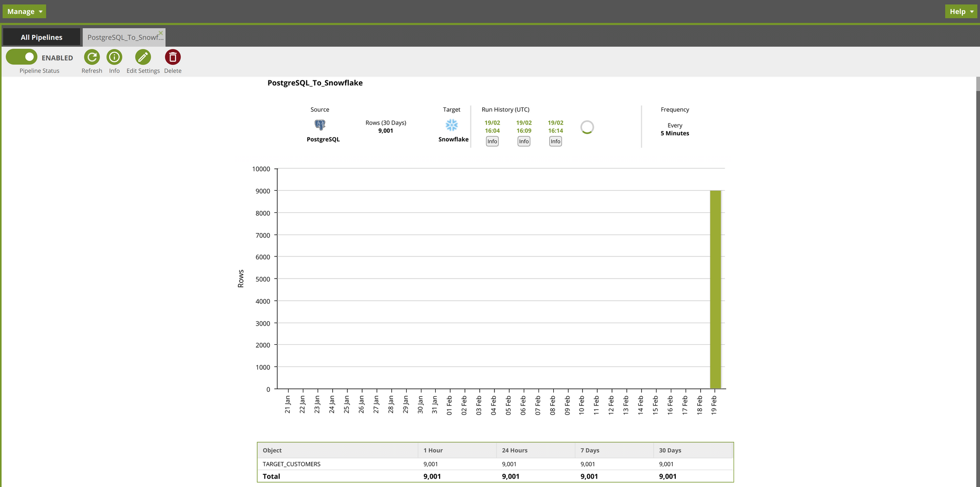Image resolution: width=980 pixels, height=487 pixels.
Task: Close the PostgreSQL_To_Snowflake tab
Action: 161,33
